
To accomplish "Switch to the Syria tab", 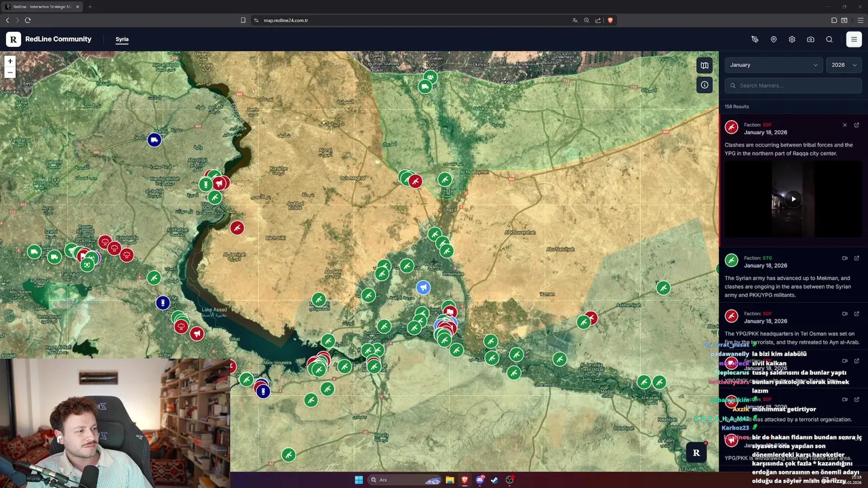I will point(122,39).
